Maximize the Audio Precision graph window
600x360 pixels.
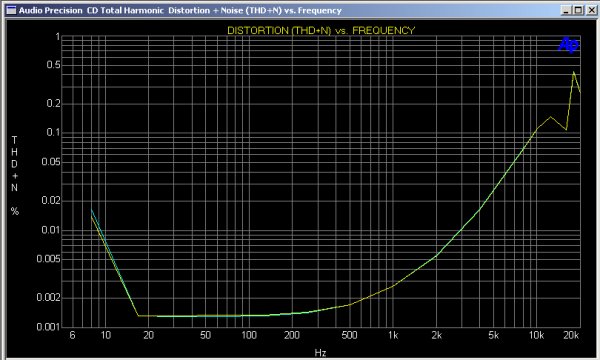[x=579, y=10]
